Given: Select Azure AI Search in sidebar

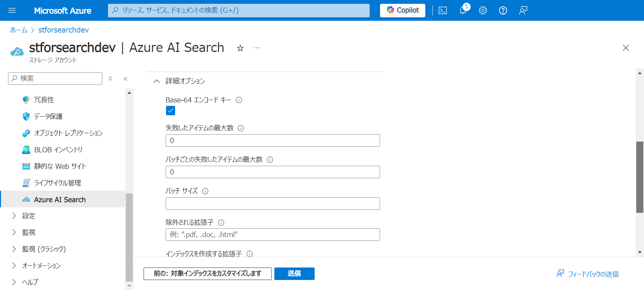Looking at the screenshot, I should click(62, 199).
